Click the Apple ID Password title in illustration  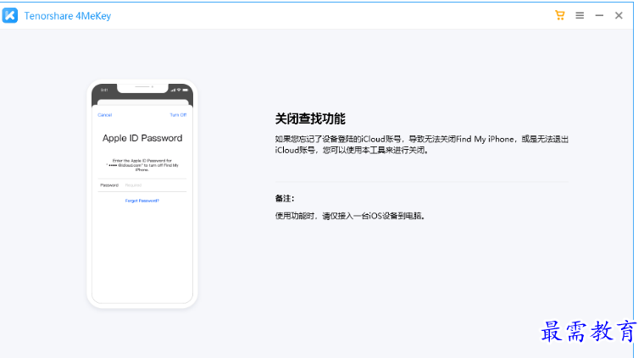click(142, 138)
